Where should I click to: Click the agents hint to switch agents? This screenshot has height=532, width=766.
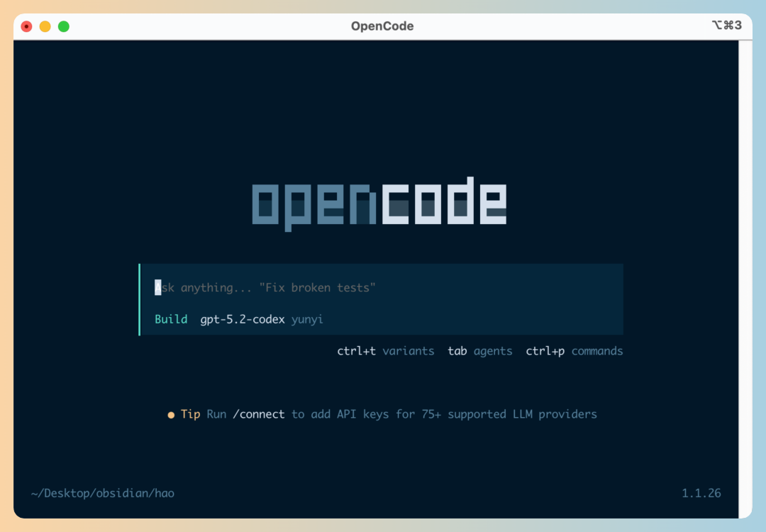(x=493, y=350)
